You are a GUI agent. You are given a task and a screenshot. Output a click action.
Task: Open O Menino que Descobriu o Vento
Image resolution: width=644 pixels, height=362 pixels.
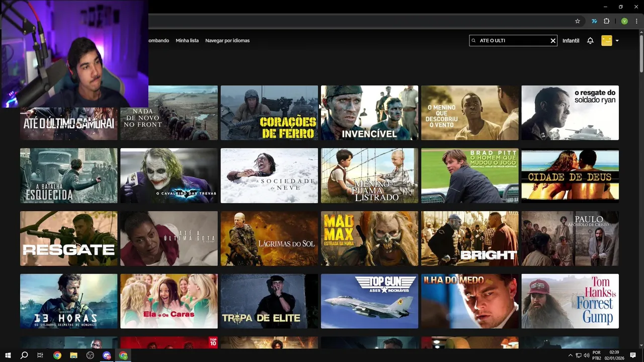(470, 113)
